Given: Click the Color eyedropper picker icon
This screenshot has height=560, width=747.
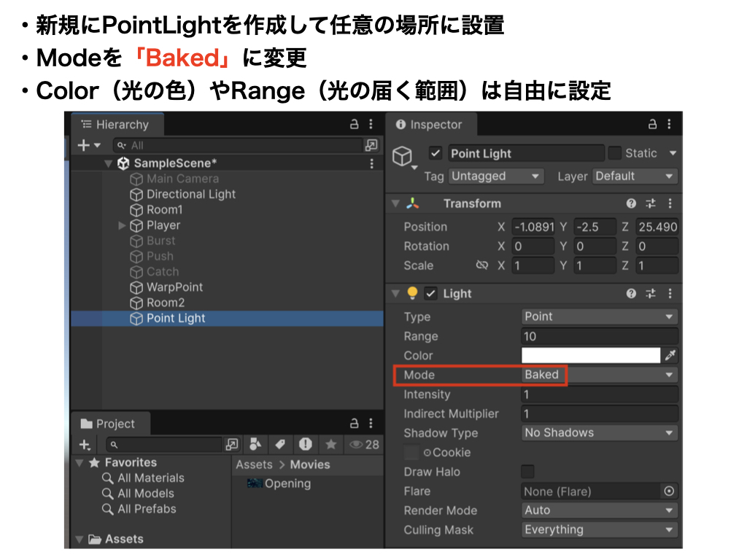Looking at the screenshot, I should (670, 355).
